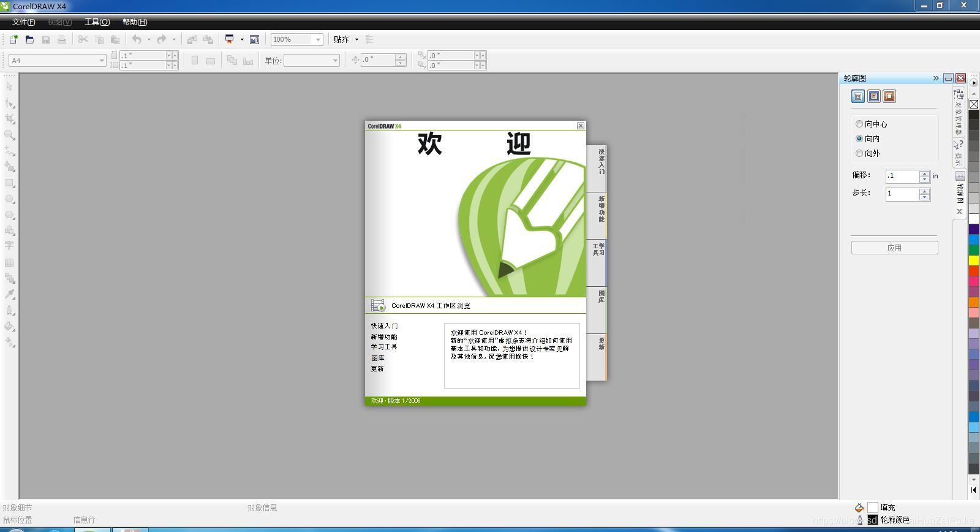Viewport: 980px width, 532px height.
Task: Open the 工具(O) menu
Action: point(97,22)
